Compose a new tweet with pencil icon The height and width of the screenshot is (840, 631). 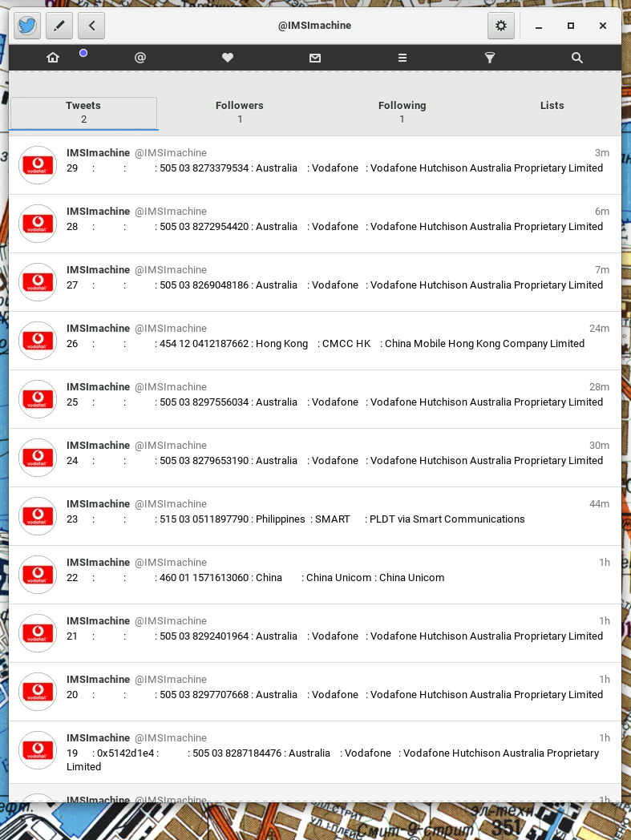click(x=59, y=26)
